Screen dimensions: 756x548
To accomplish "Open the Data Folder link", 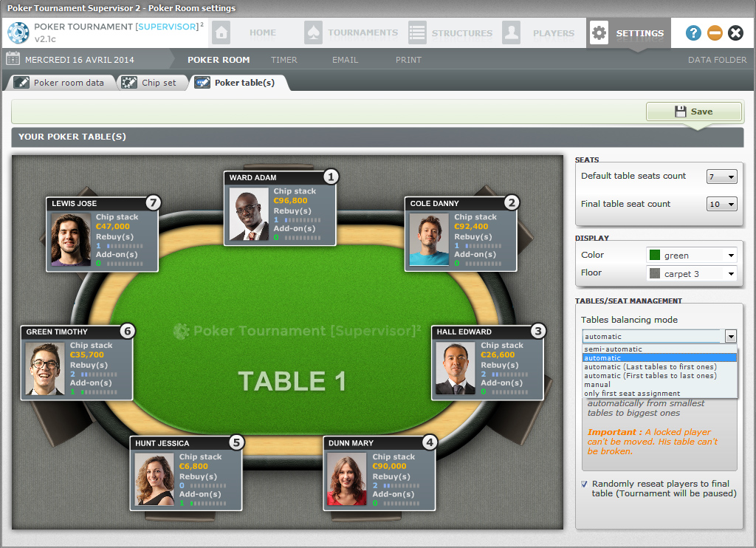I will [717, 60].
